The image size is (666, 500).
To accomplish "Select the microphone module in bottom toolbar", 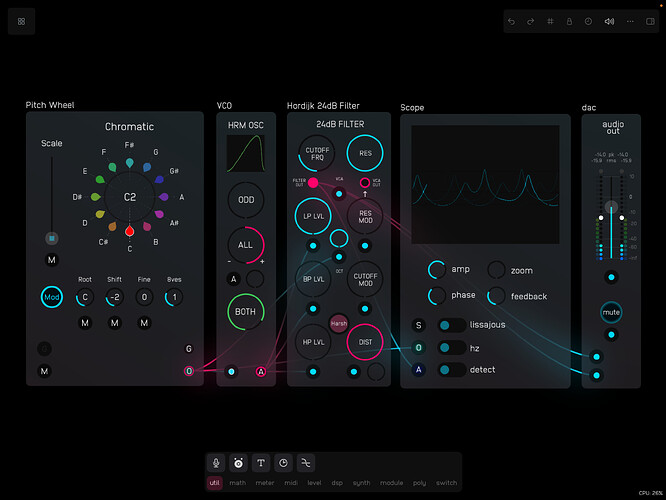I will coord(216,463).
